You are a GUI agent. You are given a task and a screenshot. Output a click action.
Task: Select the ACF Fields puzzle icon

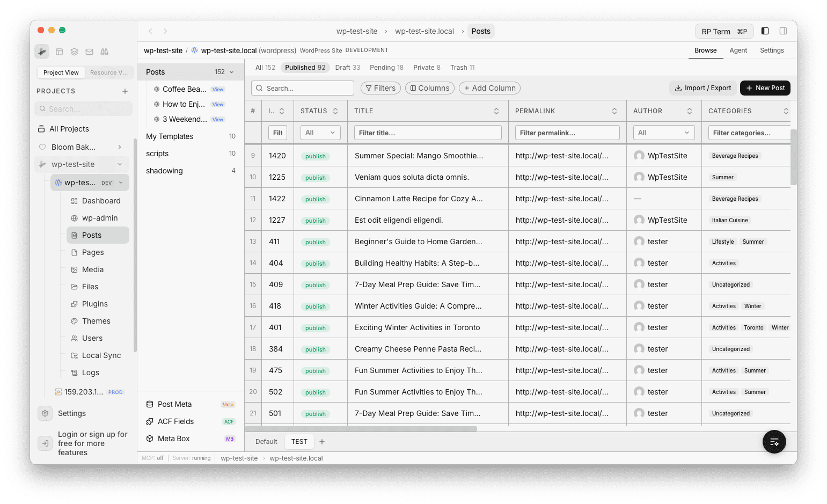pyautogui.click(x=149, y=421)
